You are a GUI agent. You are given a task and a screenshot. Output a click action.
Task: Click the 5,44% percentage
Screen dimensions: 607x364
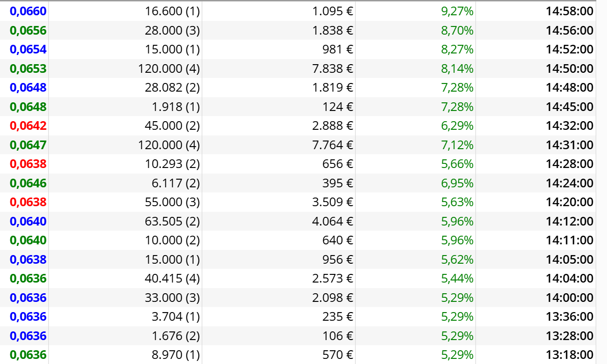pyautogui.click(x=457, y=278)
